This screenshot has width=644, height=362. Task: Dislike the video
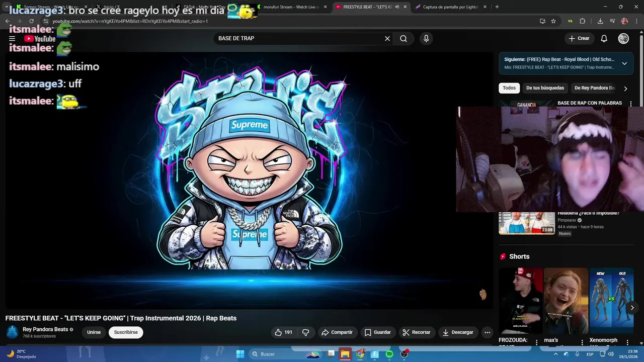tap(305, 332)
